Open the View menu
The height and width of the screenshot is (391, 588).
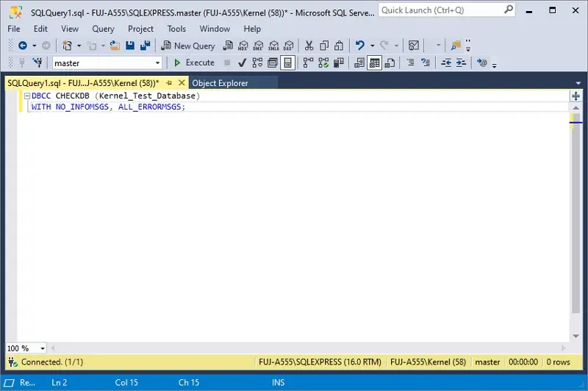(x=70, y=29)
